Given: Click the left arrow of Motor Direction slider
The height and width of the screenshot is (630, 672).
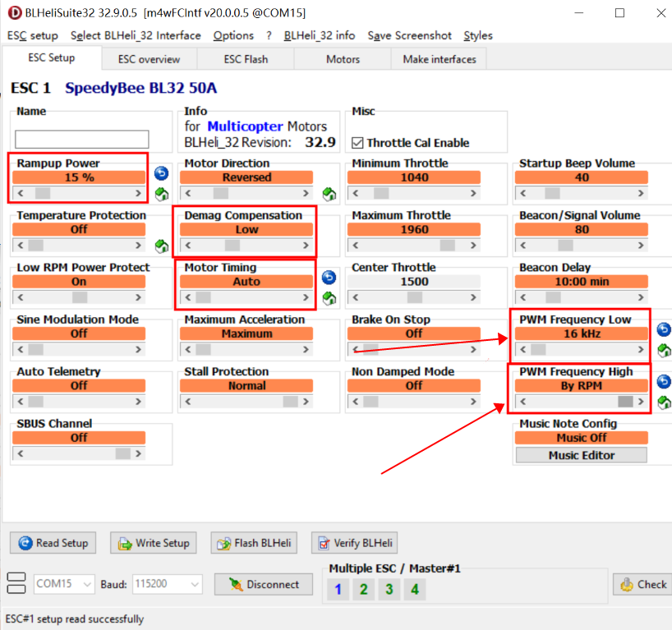Looking at the screenshot, I should click(187, 193).
